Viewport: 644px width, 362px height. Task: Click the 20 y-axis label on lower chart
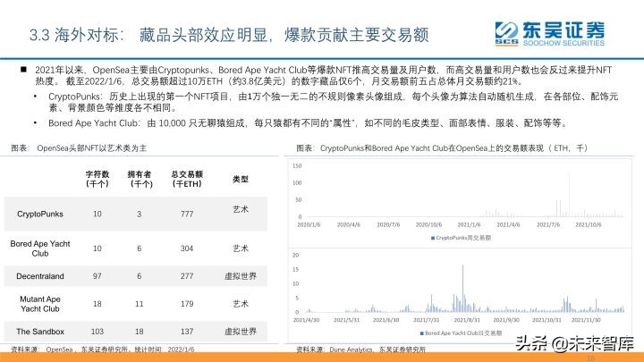point(296,255)
